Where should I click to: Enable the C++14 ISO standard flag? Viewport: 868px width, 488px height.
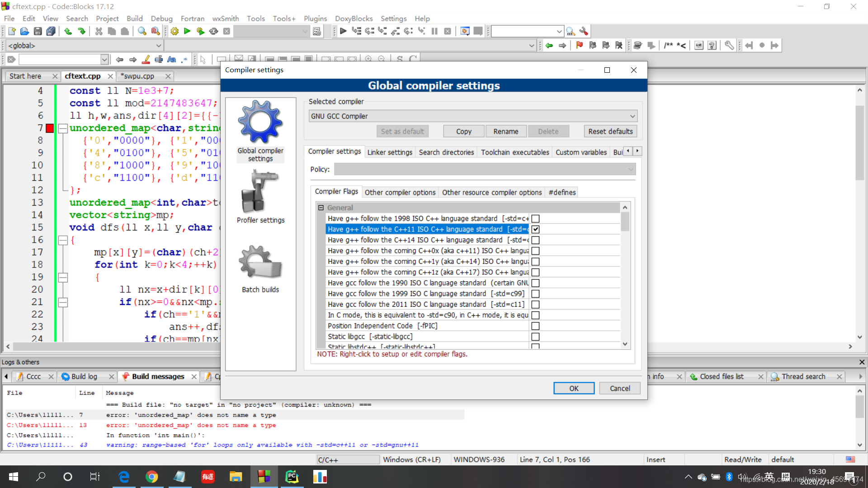pyautogui.click(x=535, y=240)
